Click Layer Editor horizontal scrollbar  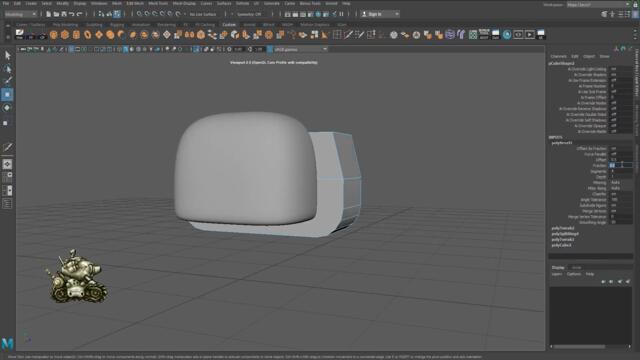click(579, 347)
